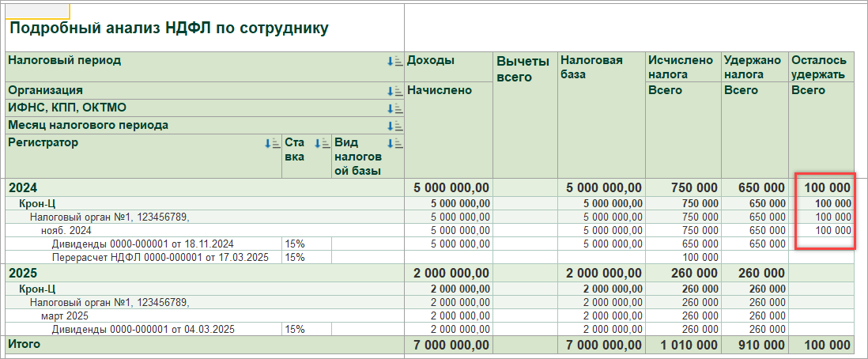Select 100 000 remaining in 2024 row
Image resolution: width=868 pixels, height=359 pixels.
[826, 188]
